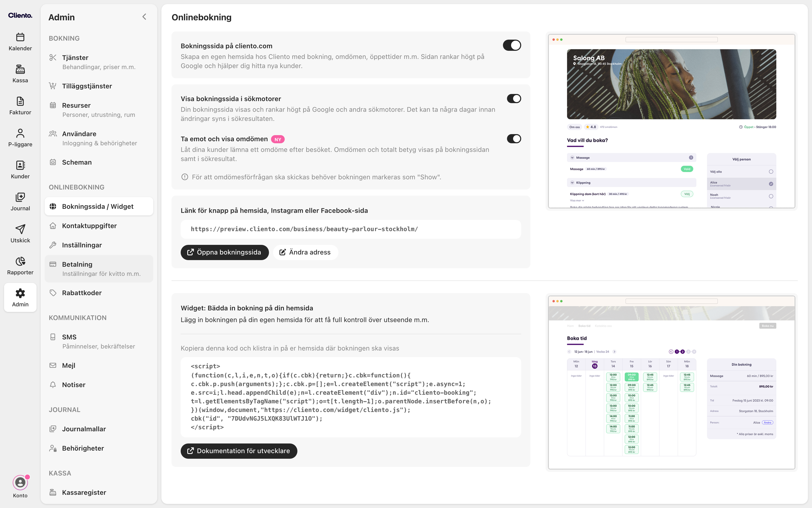Image resolution: width=812 pixels, height=508 pixels.
Task: Click the widget script code block
Action: (351, 397)
